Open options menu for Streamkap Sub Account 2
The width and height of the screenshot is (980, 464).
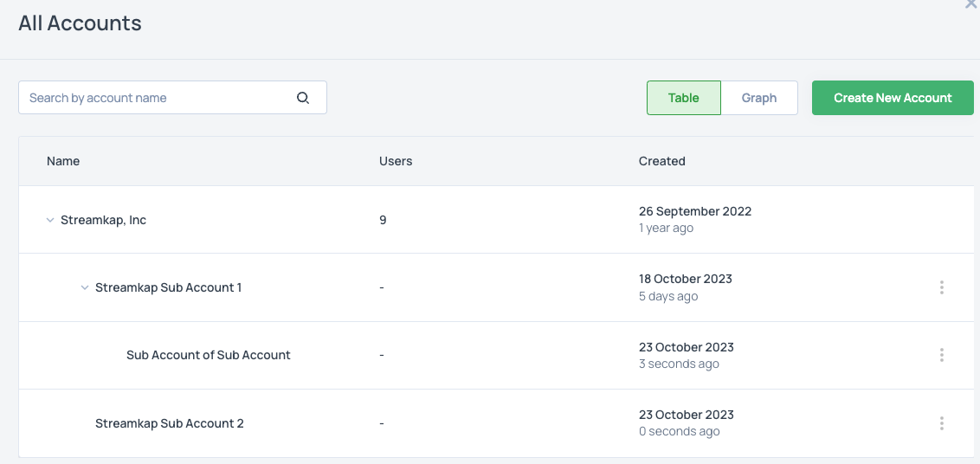tap(941, 423)
